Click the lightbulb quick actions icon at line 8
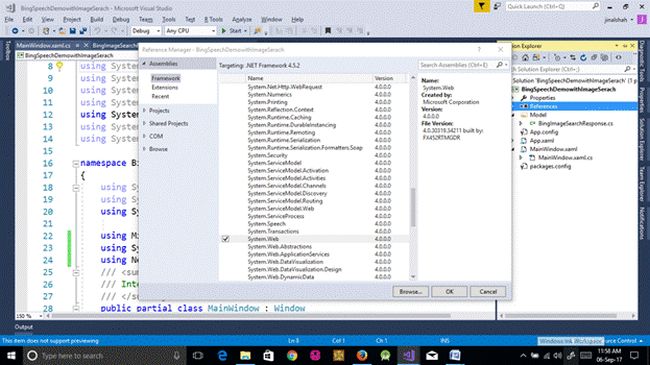Viewport: 650px width, 365px height. tap(60, 66)
